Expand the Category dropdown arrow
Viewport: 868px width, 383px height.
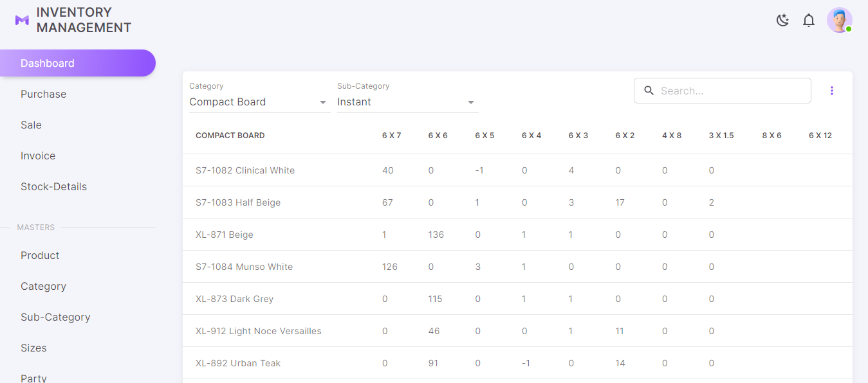pos(323,102)
